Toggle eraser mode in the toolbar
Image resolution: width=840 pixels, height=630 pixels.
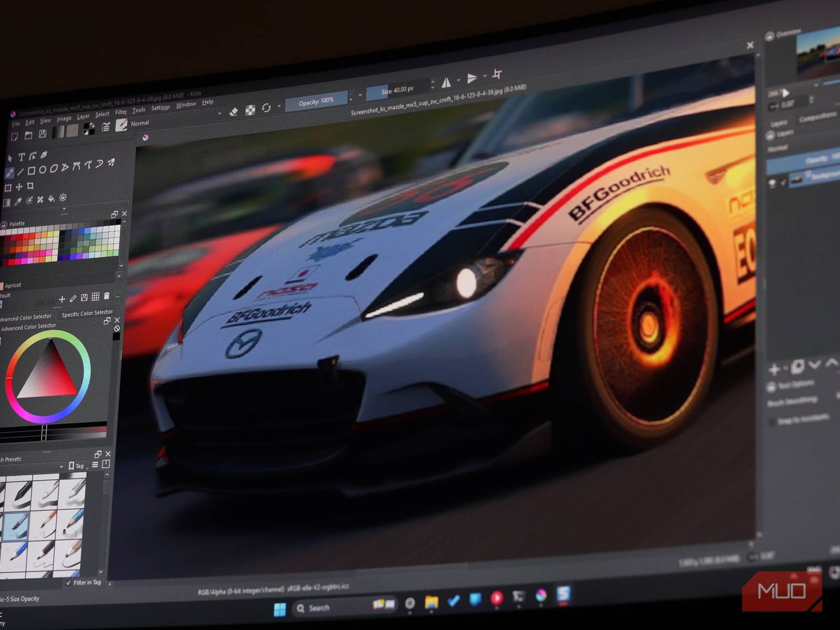(233, 111)
